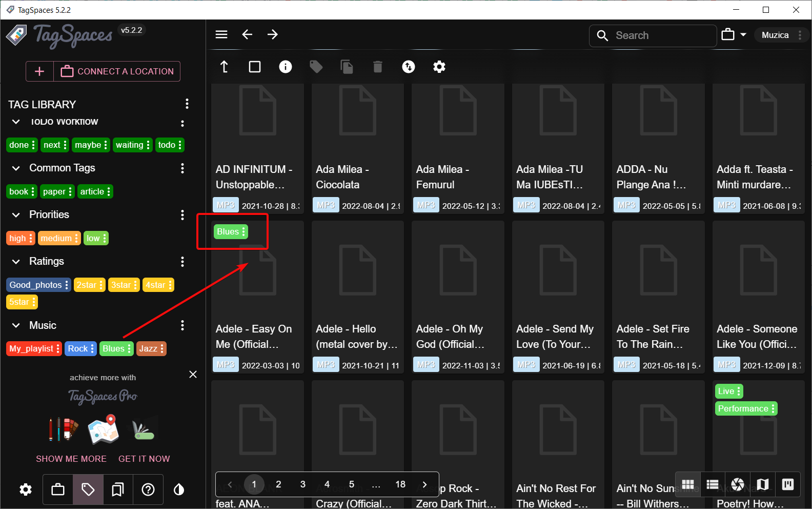Screen dimensions: 812x509
Task: Click the tag selected files icon
Action: [316, 67]
